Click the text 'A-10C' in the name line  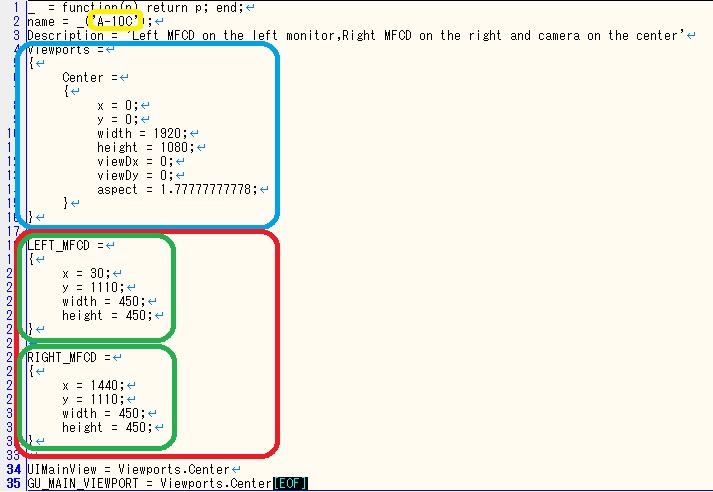coord(115,21)
